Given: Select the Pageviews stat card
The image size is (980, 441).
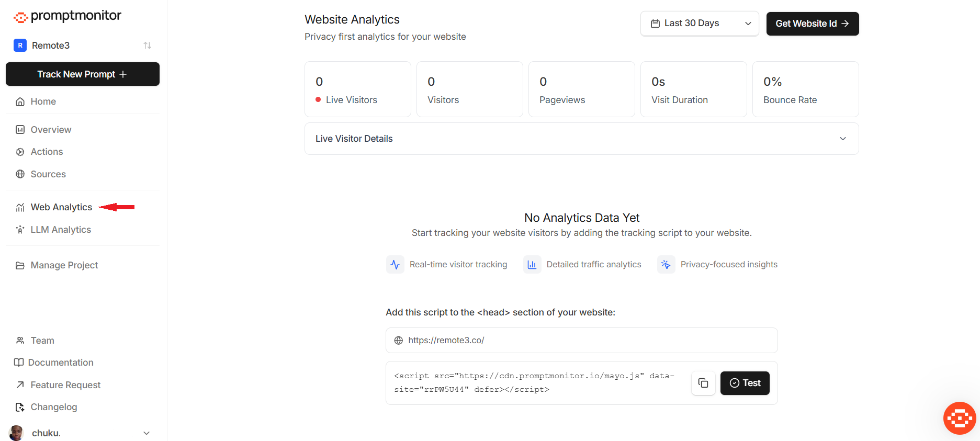Looking at the screenshot, I should click(x=582, y=89).
